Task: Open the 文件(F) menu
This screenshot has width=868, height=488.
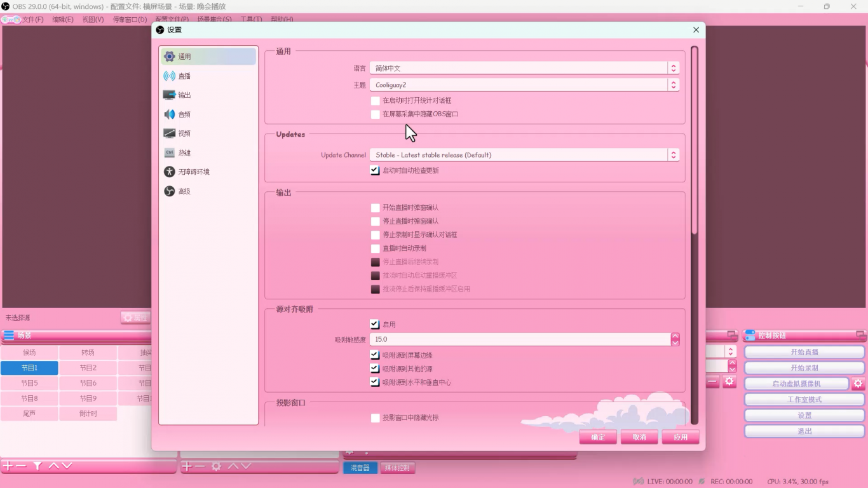Action: 32,20
